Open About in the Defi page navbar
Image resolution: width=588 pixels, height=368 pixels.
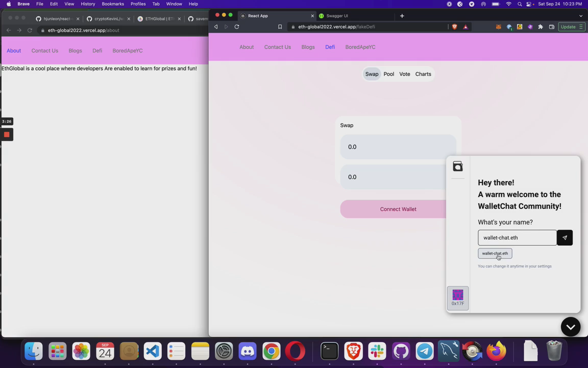(x=247, y=47)
